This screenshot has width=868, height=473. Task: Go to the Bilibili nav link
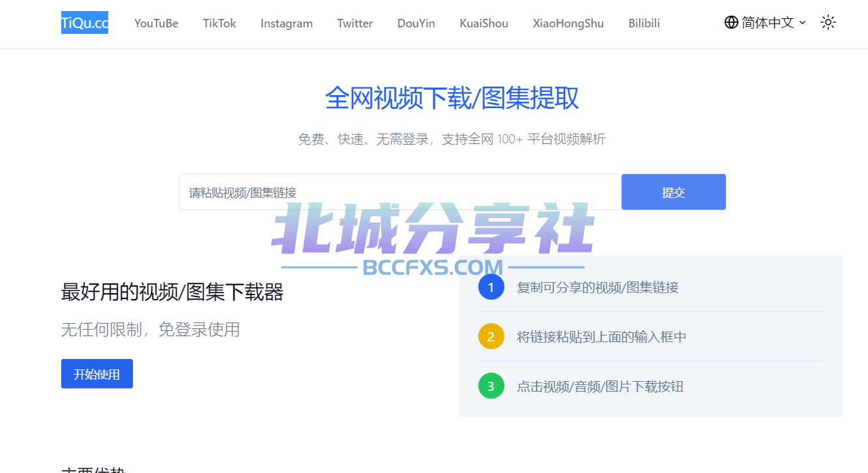(x=644, y=23)
